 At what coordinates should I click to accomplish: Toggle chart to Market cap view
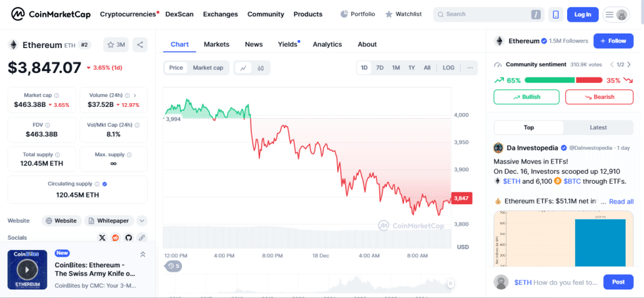(208, 68)
